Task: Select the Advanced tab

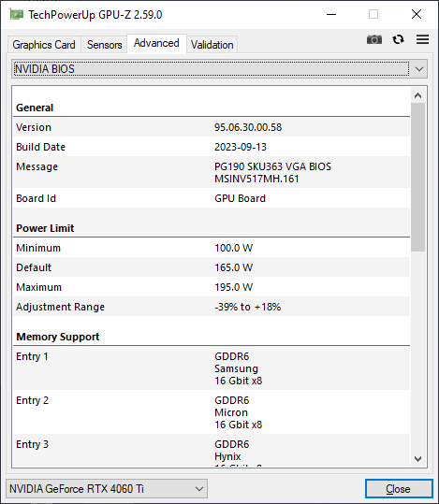Action: [156, 43]
